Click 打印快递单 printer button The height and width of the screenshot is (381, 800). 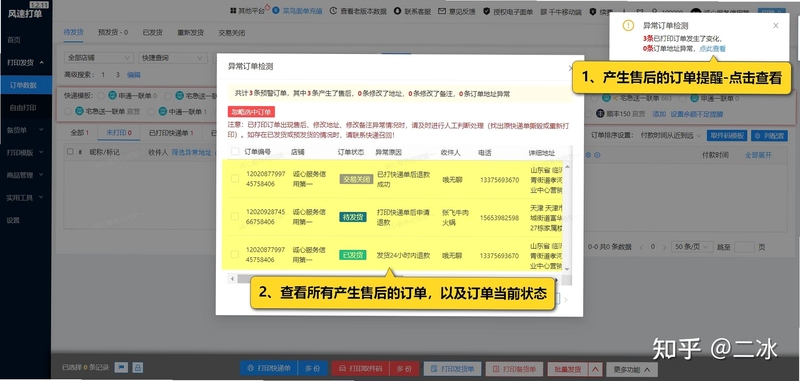(269, 368)
